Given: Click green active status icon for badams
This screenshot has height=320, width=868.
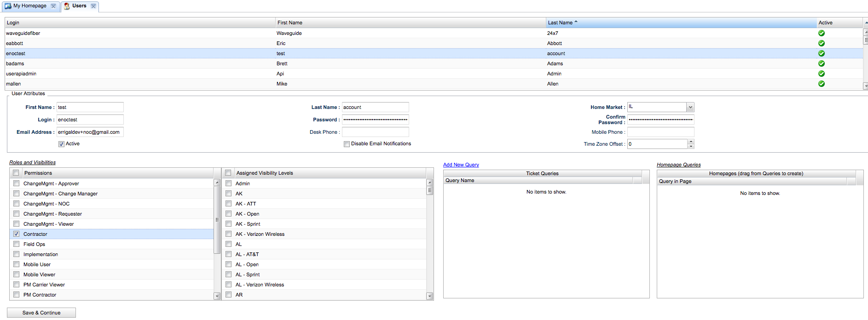Looking at the screenshot, I should click(x=821, y=63).
